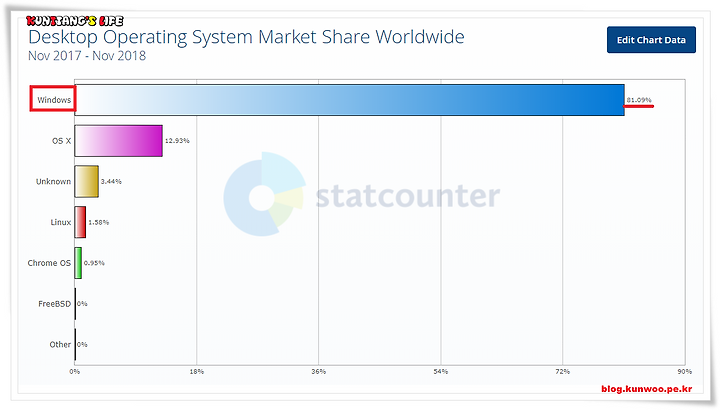Click the 3.44% value label
Viewport: 720px width, 410px height.
pos(111,181)
